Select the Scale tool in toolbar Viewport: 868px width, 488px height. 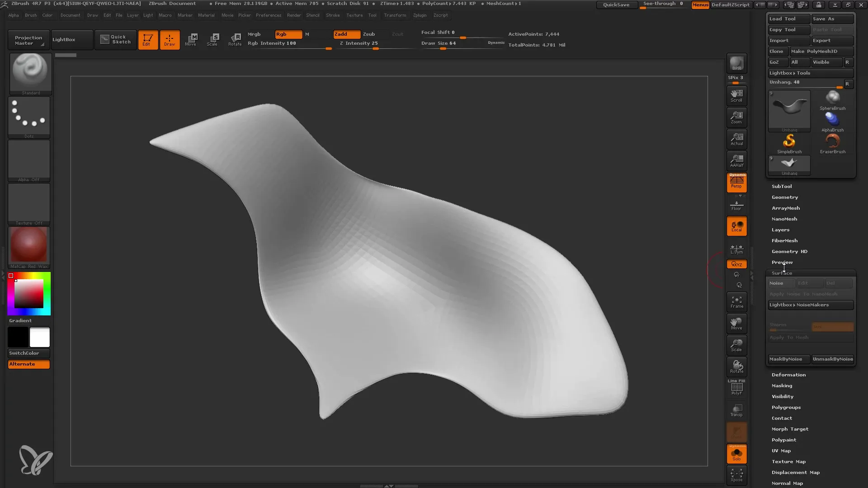[212, 39]
